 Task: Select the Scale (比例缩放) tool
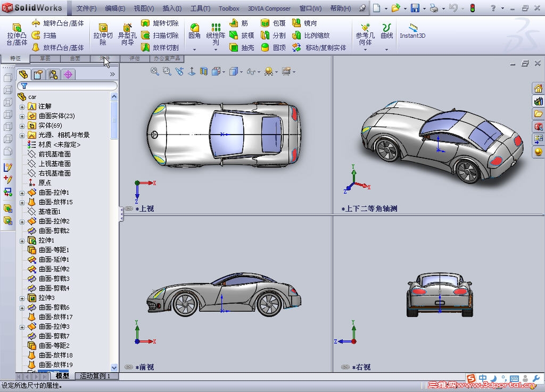(311, 36)
